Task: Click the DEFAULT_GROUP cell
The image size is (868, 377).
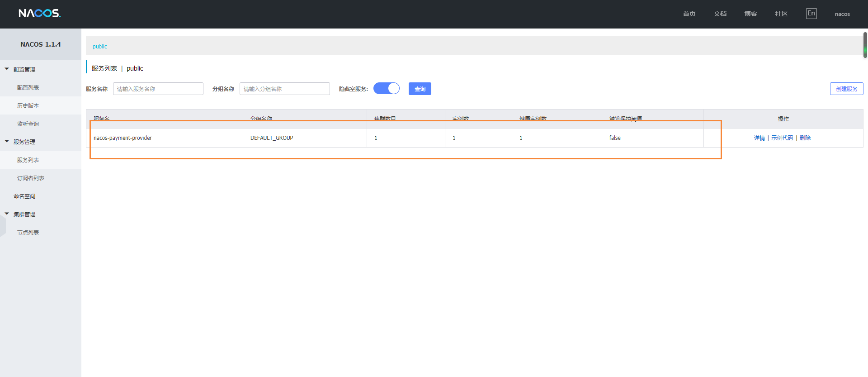Action: [305, 138]
